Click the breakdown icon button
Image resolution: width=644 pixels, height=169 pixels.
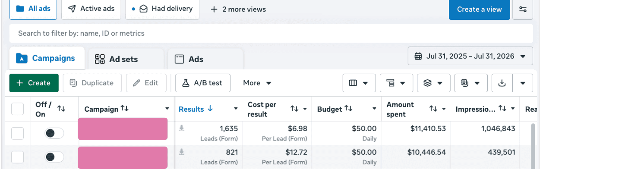(396, 83)
